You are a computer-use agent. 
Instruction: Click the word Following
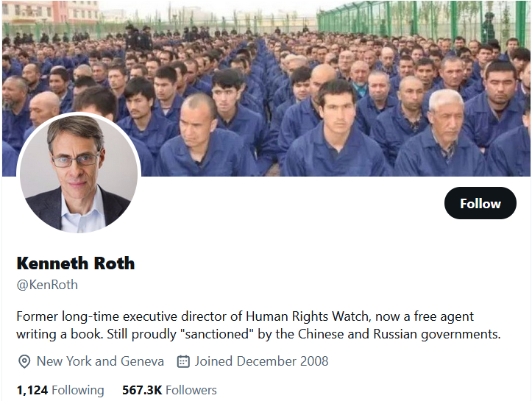coord(78,390)
